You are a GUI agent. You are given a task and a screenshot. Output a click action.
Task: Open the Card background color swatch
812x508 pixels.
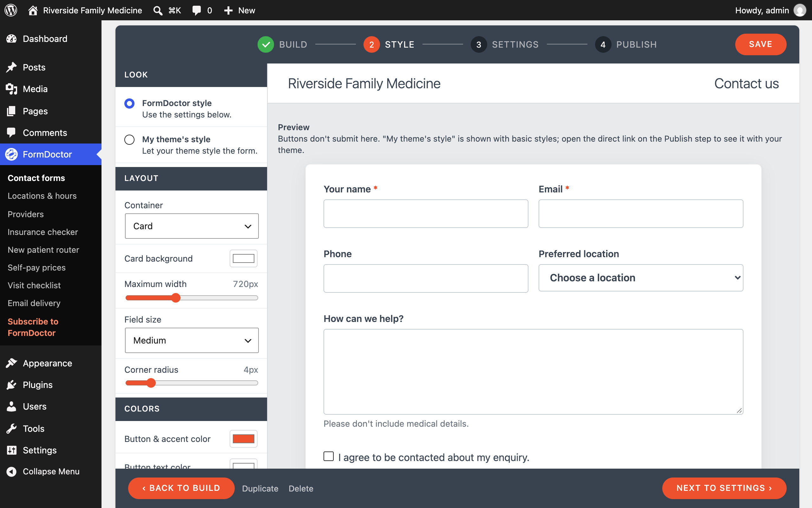click(x=244, y=258)
